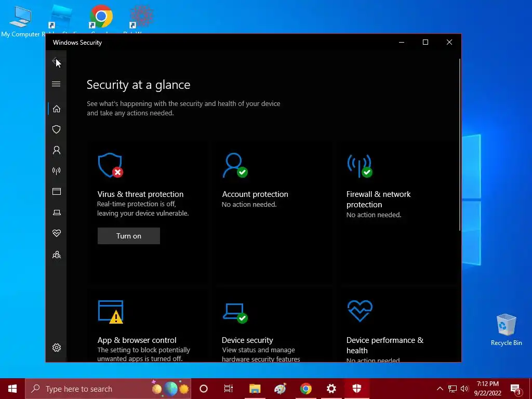532x399 pixels.
Task: Open the notification center icon
Action: tap(515, 389)
